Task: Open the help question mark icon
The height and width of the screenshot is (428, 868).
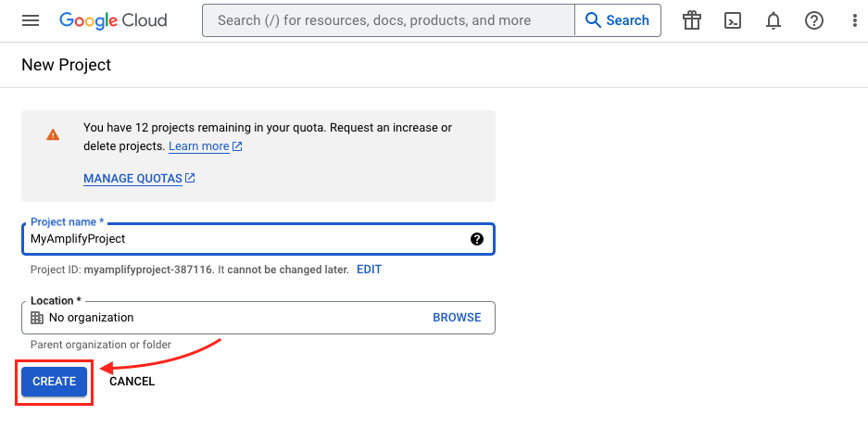Action: pyautogui.click(x=813, y=20)
